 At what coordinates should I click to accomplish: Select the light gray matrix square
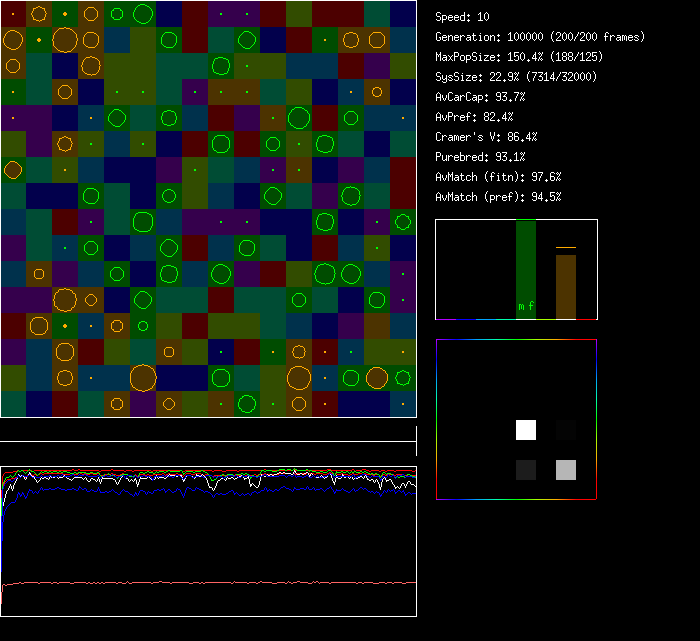click(x=566, y=470)
